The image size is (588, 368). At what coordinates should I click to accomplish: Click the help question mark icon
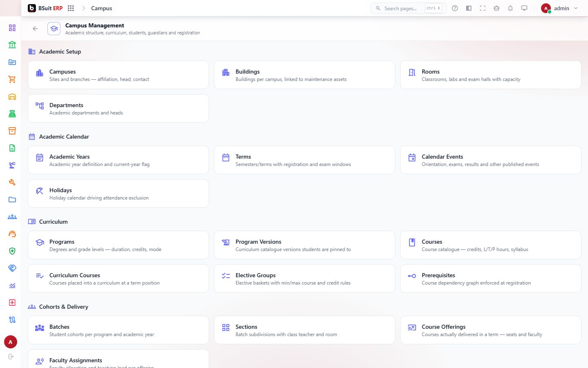[455, 8]
